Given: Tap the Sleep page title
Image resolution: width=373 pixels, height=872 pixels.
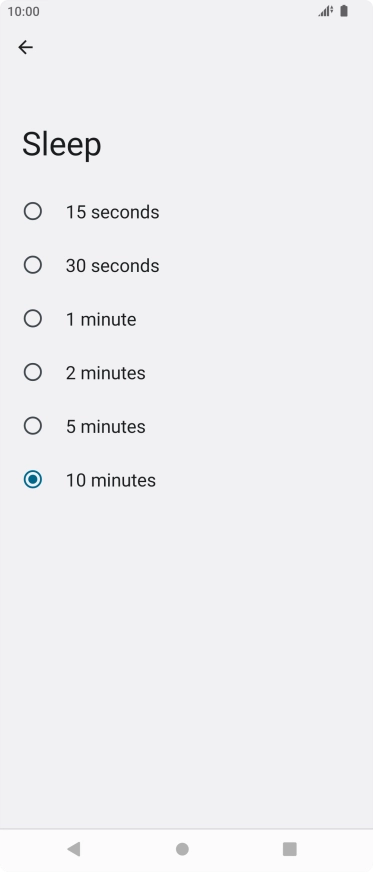Looking at the screenshot, I should pyautogui.click(x=62, y=145).
